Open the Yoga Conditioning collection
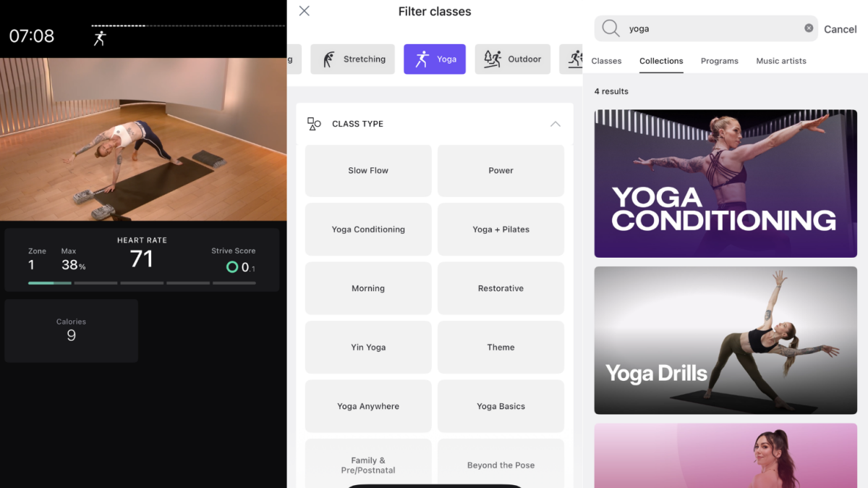 (726, 183)
